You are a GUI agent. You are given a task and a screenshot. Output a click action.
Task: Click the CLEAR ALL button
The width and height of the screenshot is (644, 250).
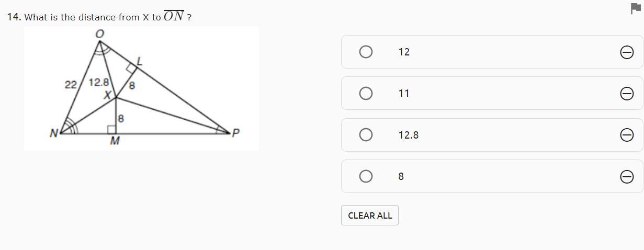[x=370, y=215]
